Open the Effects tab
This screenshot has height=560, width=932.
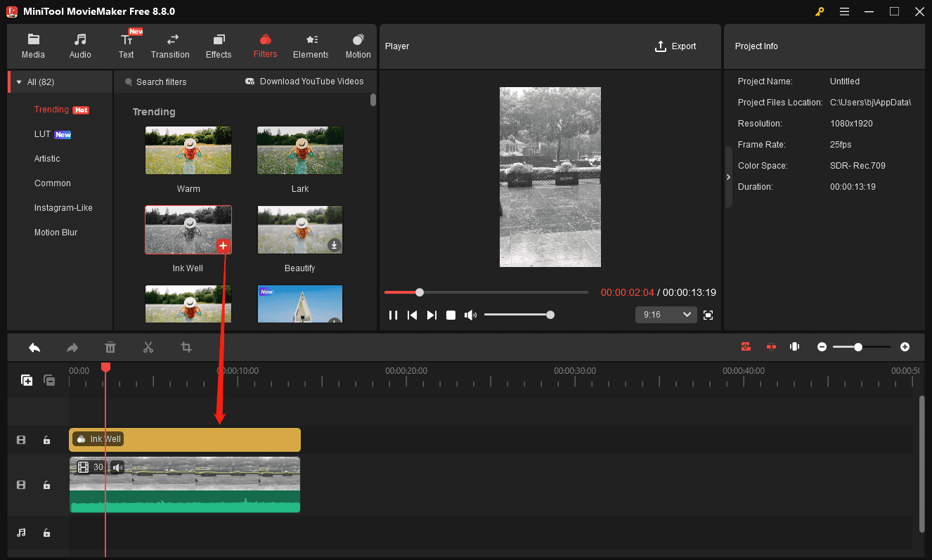click(x=219, y=46)
